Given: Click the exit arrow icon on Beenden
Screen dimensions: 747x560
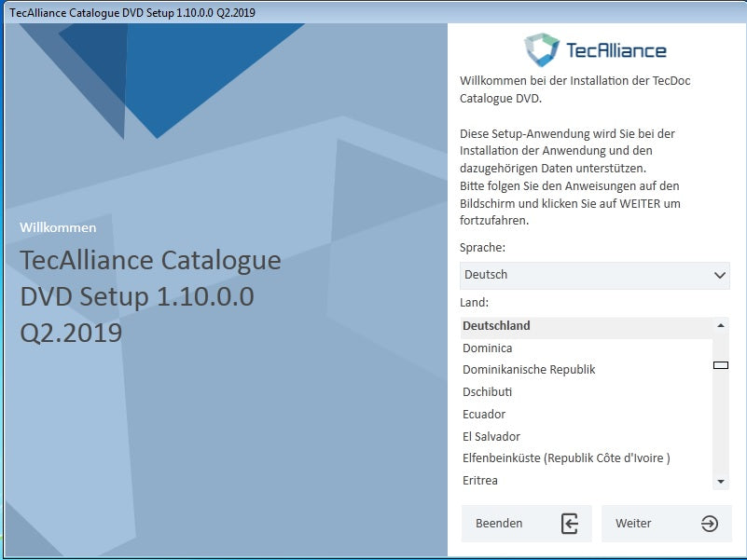Looking at the screenshot, I should 570,524.
